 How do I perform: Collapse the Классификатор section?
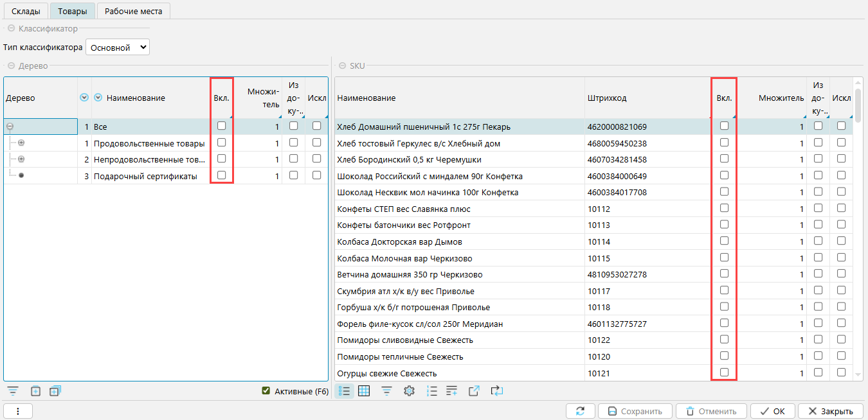click(11, 29)
